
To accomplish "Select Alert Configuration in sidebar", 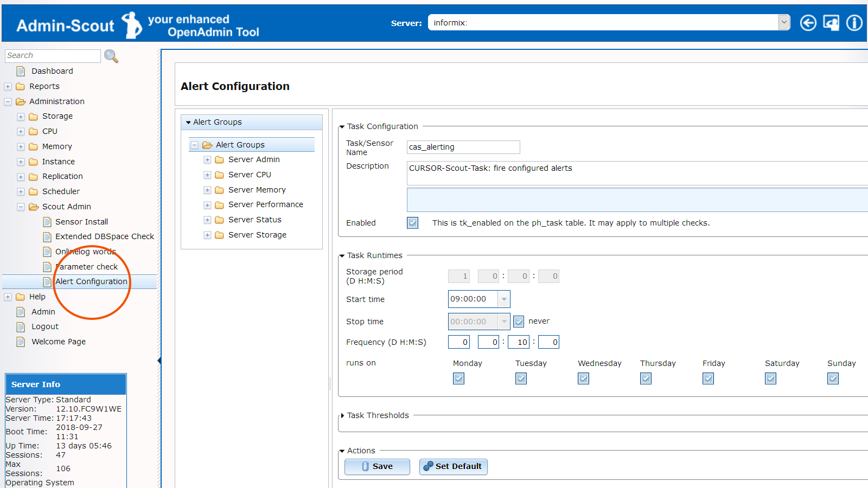I will point(91,281).
